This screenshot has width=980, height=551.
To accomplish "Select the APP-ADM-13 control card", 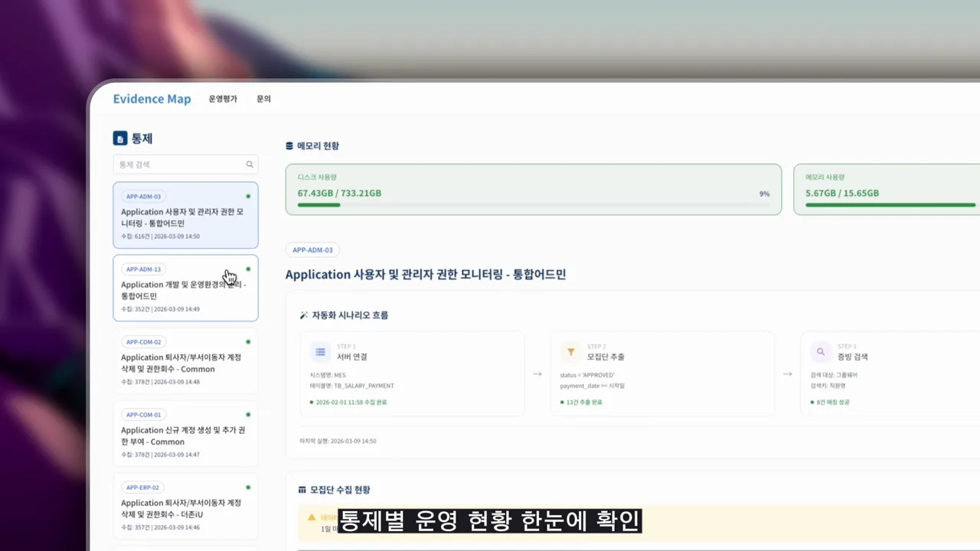I will point(185,288).
